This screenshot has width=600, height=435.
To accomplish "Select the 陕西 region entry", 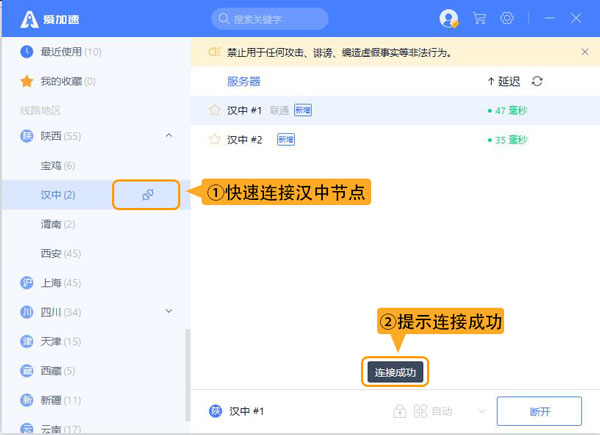I will 51,136.
